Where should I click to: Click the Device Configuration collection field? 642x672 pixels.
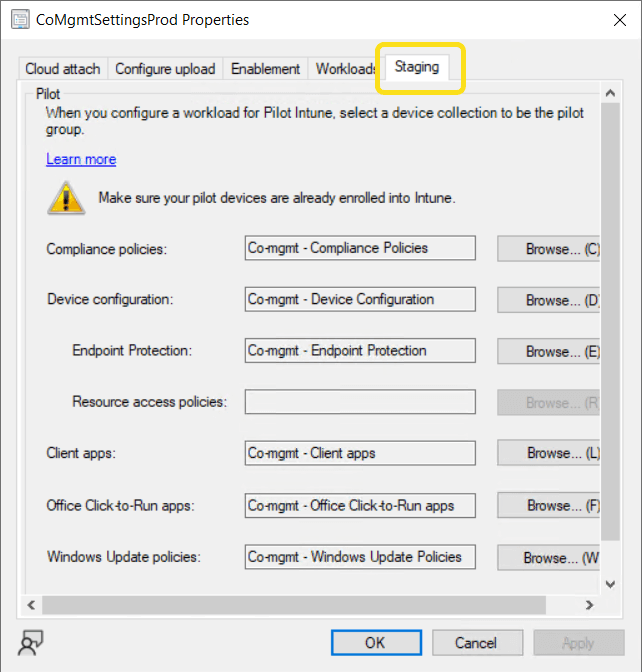point(360,299)
